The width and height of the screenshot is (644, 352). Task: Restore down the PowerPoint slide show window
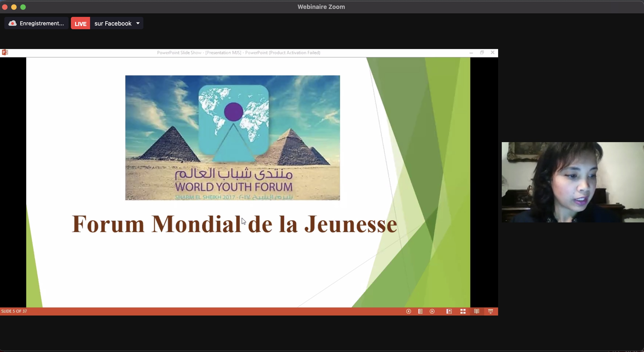pyautogui.click(x=482, y=52)
